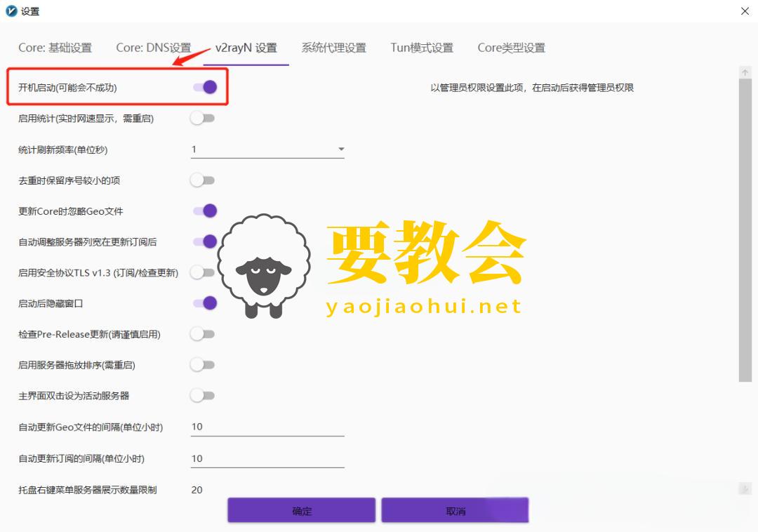Close the settings dialog with the X button
This screenshot has width=758, height=532.
coord(745,11)
